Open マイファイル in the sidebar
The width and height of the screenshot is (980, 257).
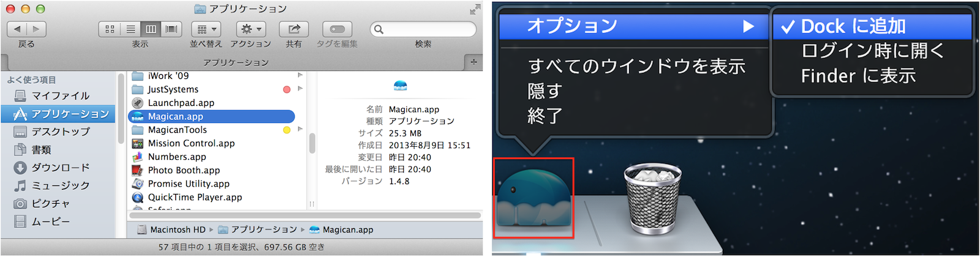click(60, 95)
